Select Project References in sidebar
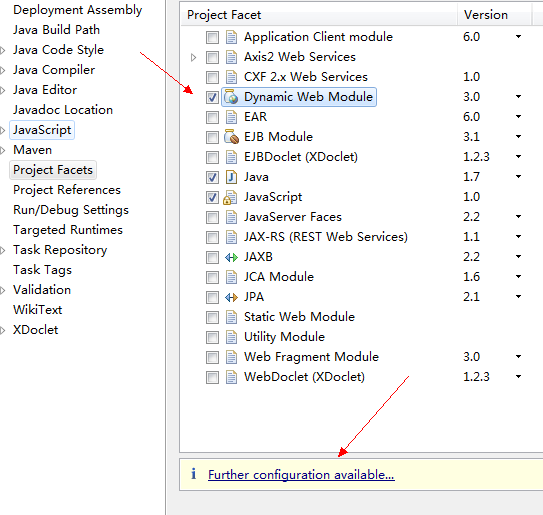The image size is (543, 515). coord(67,190)
